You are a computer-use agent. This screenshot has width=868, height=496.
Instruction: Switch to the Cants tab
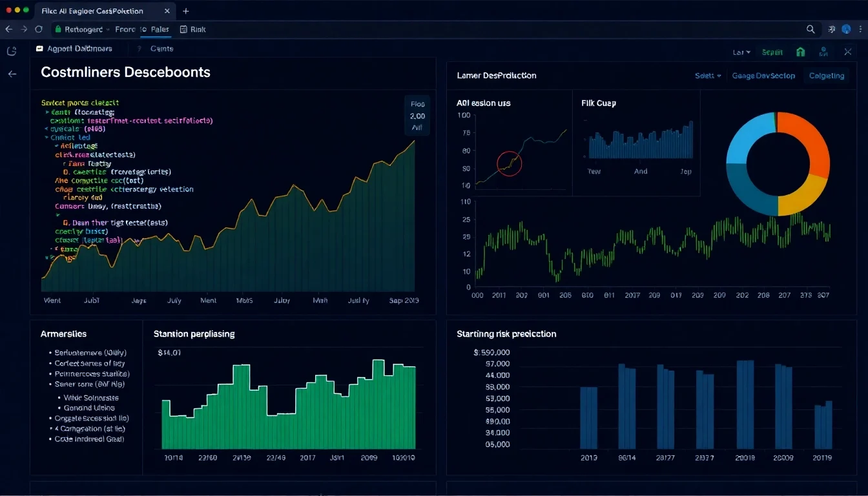coord(161,48)
